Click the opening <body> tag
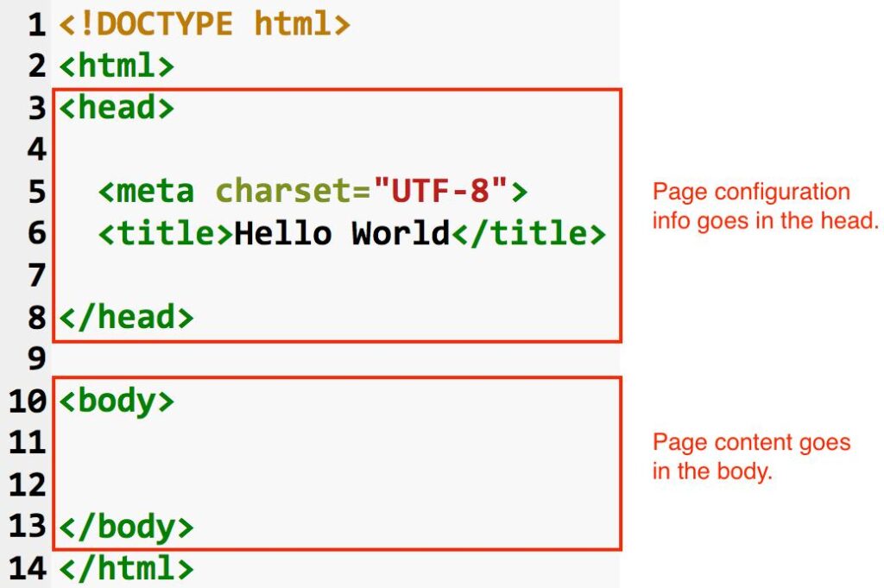Image resolution: width=884 pixels, height=588 pixels. [x=117, y=401]
